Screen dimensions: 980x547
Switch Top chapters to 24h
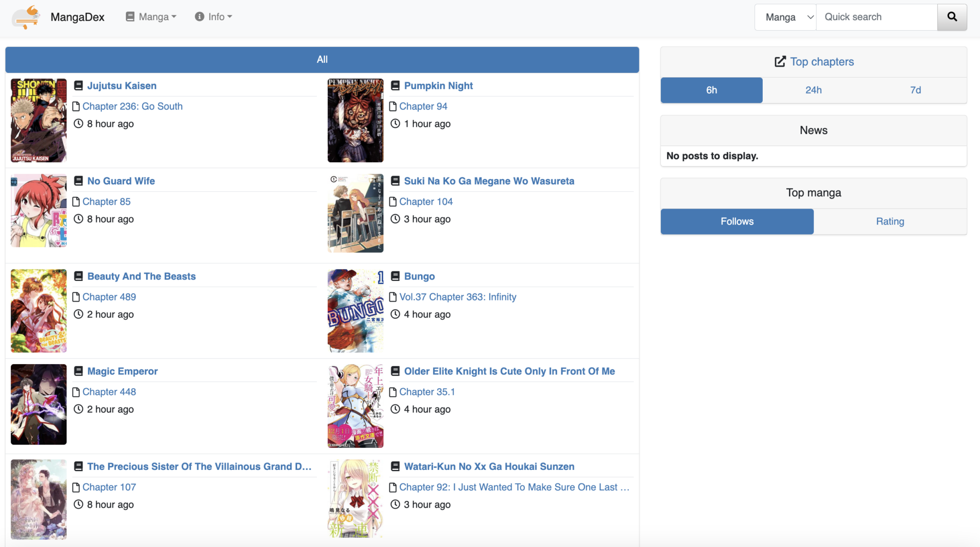pyautogui.click(x=813, y=90)
